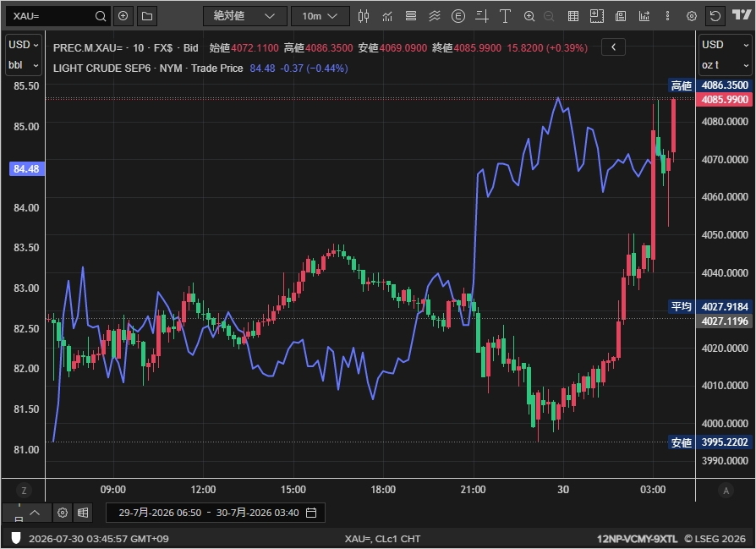This screenshot has height=549, width=756.
Task: Click the reset undo arrow icon
Action: (715, 16)
